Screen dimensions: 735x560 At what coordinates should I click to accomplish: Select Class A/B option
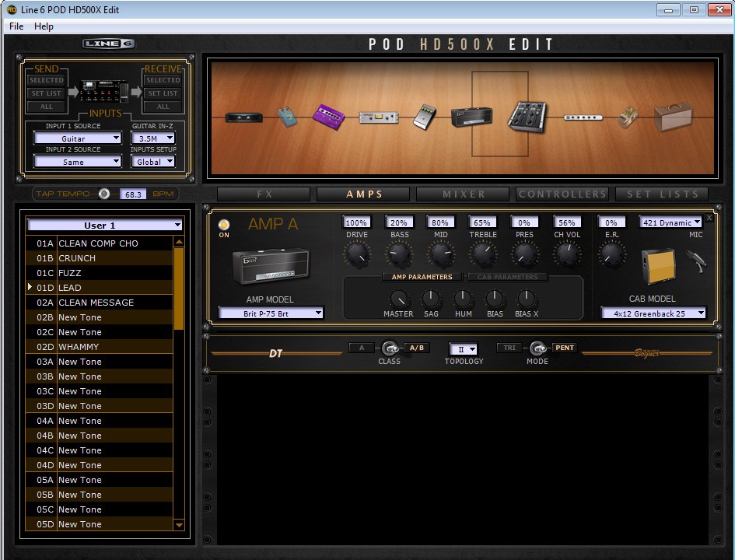(417, 348)
